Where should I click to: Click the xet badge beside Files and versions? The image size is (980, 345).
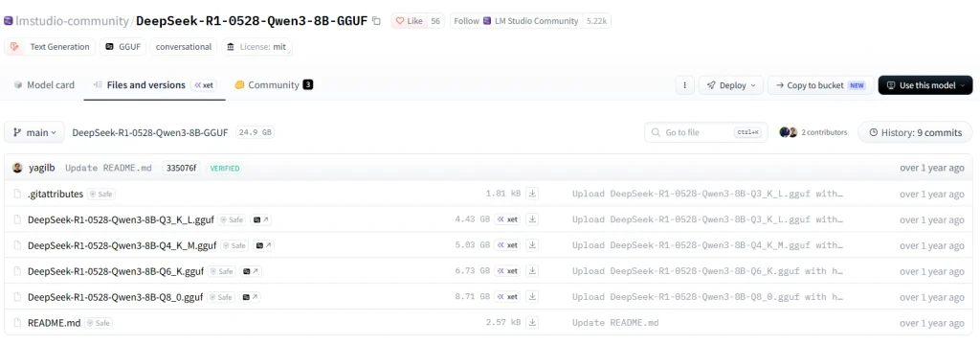coord(204,85)
